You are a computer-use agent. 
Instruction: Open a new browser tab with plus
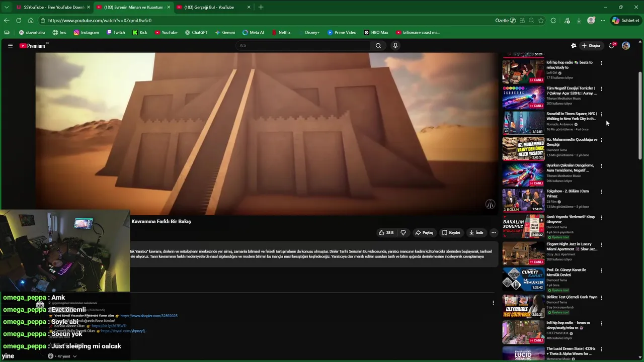click(x=261, y=7)
